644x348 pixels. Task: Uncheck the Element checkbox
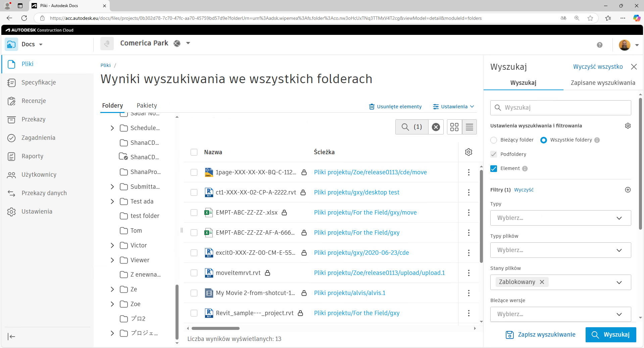point(493,169)
